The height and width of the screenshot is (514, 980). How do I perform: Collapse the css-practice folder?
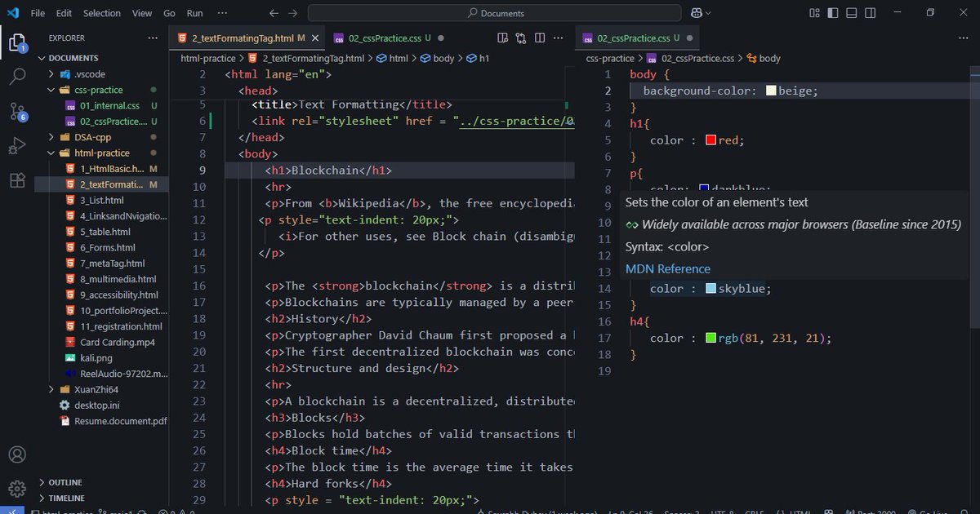click(x=53, y=90)
